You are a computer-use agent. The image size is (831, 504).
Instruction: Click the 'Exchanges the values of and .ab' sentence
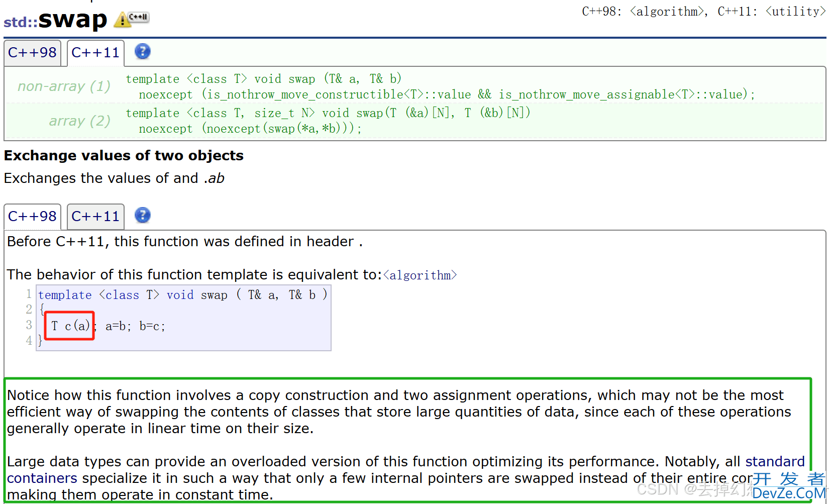114,178
